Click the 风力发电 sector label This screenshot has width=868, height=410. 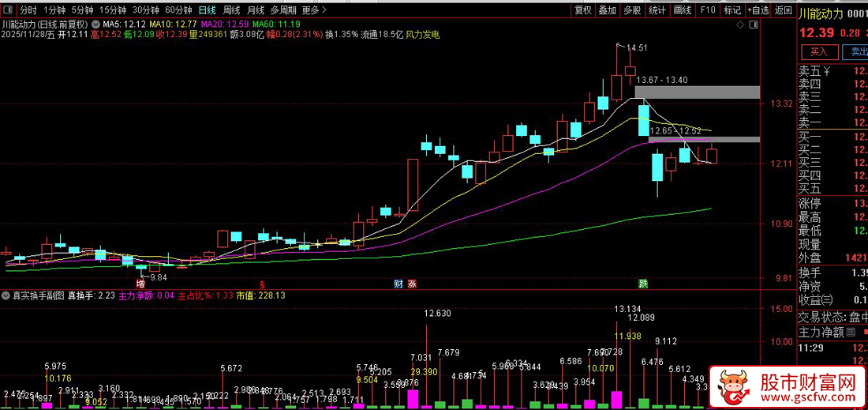pyautogui.click(x=423, y=34)
